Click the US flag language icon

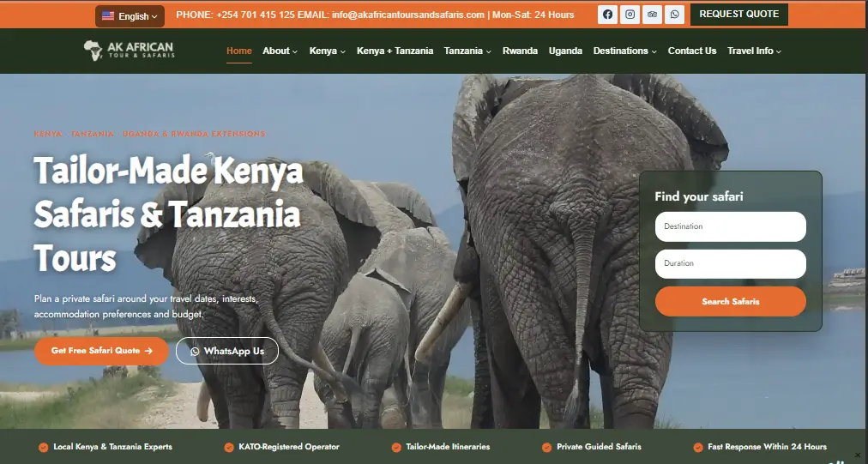[x=108, y=16]
